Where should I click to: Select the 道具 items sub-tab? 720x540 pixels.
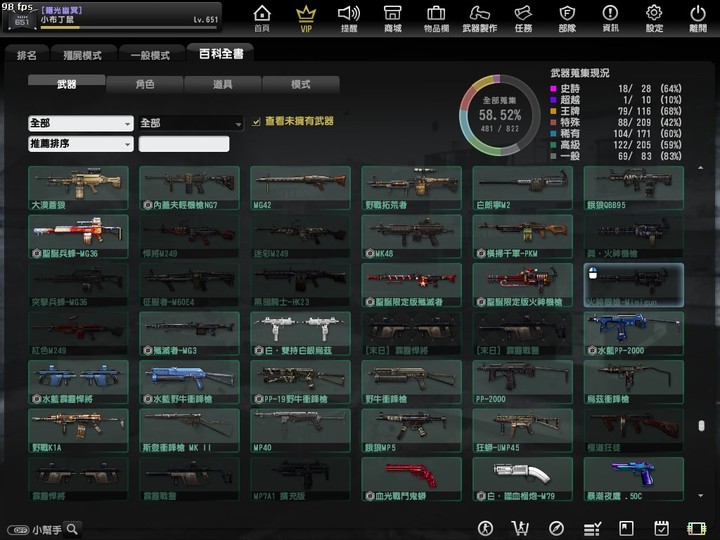(x=223, y=84)
